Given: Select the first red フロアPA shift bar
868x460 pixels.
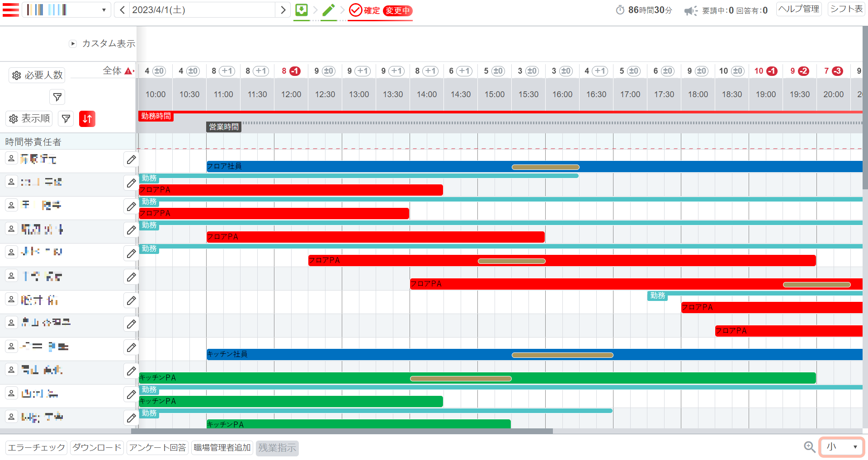Looking at the screenshot, I should [x=291, y=190].
